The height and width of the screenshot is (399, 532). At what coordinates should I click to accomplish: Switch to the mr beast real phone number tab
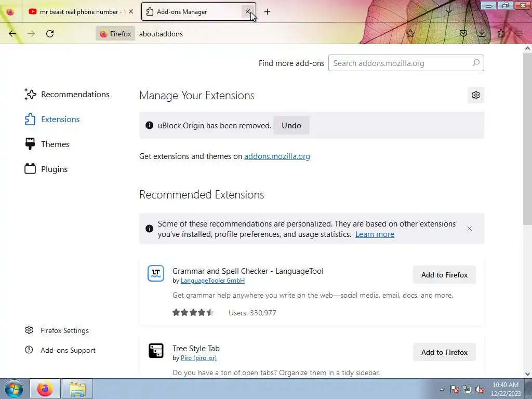pos(81,12)
